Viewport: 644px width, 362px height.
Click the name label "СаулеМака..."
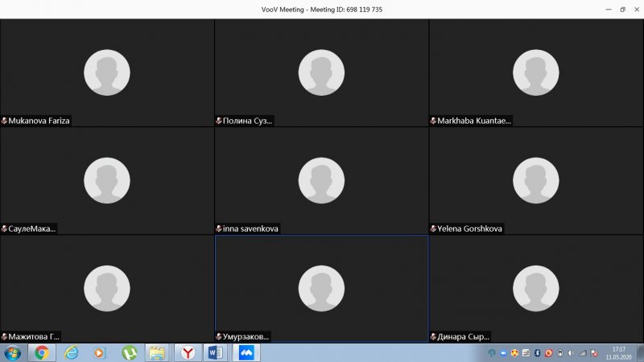[x=32, y=228]
